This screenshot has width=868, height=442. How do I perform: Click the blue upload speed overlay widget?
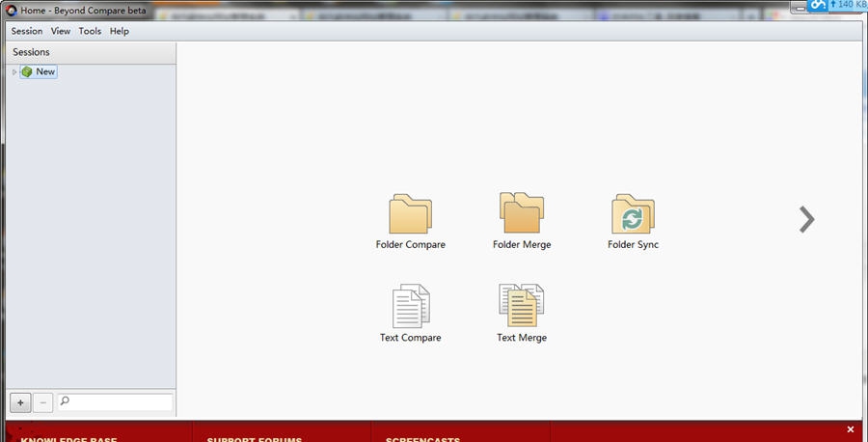coord(837,5)
